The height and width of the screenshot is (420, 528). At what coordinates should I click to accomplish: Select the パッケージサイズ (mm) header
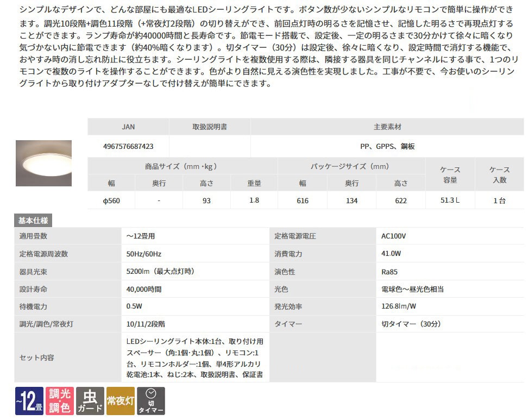351,166
